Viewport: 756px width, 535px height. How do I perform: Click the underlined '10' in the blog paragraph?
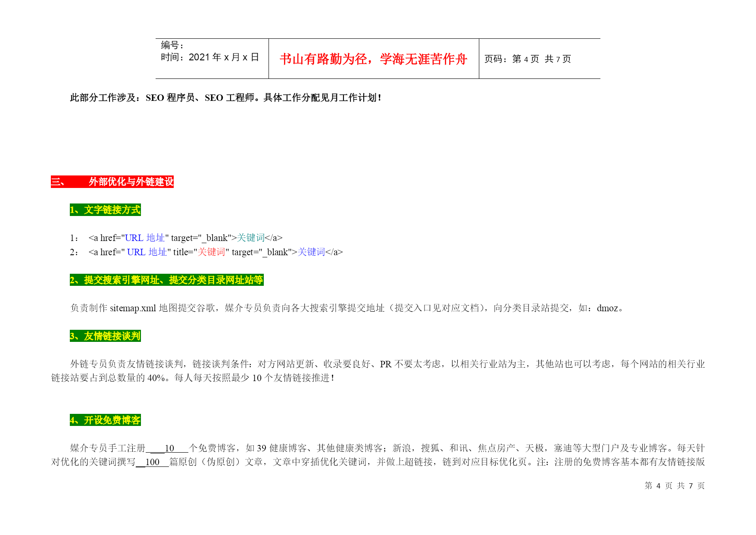point(169,448)
